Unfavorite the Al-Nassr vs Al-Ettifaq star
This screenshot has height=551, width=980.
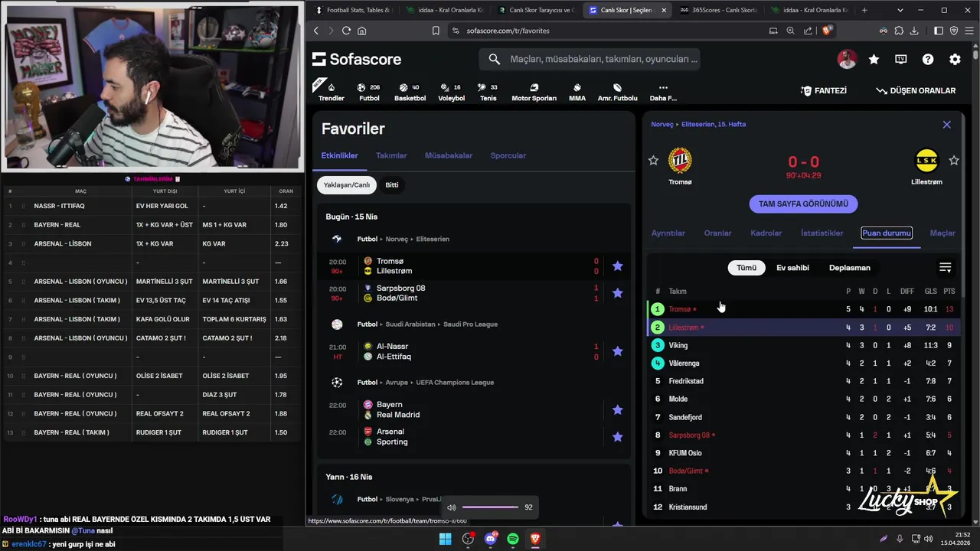click(x=618, y=351)
